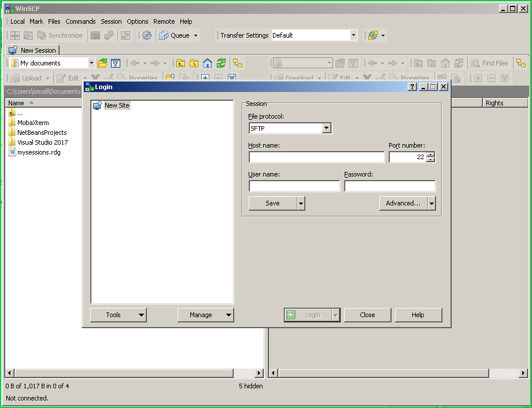This screenshot has width=532, height=408.
Task: Open the Commands menu
Action: (x=80, y=21)
